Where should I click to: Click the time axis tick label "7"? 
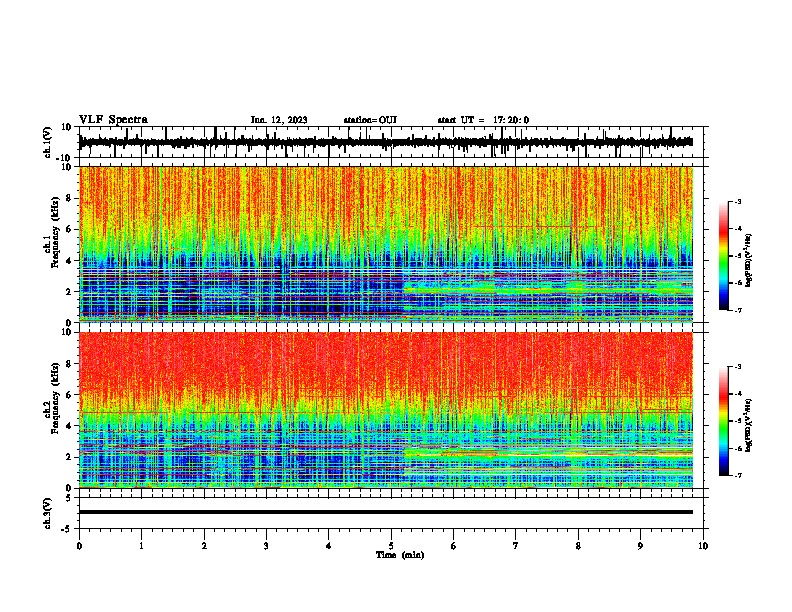[x=516, y=546]
